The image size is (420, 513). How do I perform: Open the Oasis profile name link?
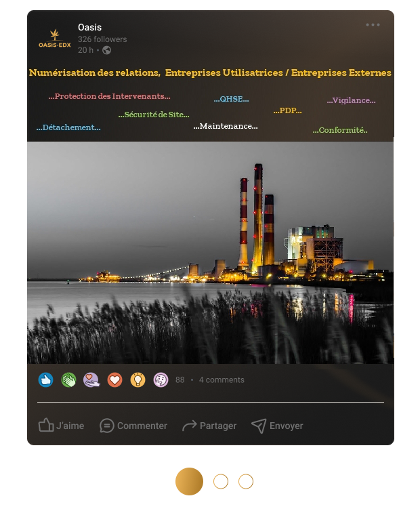click(89, 27)
